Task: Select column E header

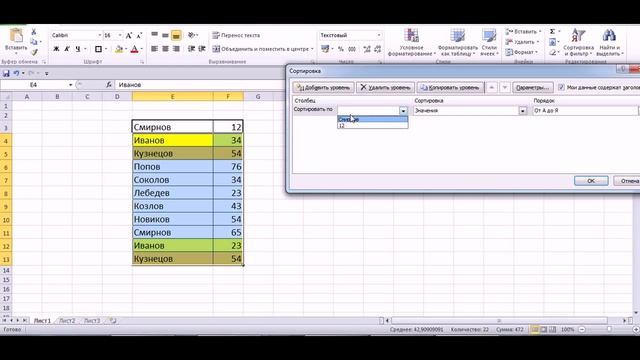Action: coord(172,97)
